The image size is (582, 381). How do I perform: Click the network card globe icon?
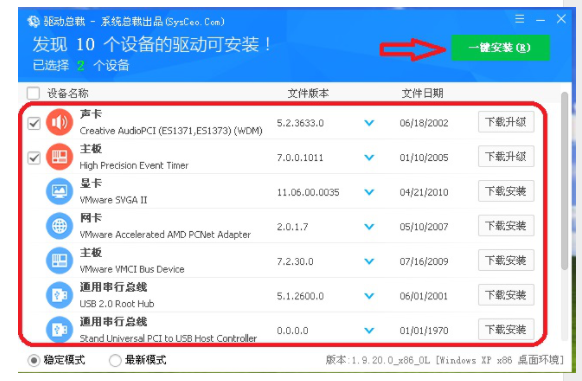tap(59, 226)
